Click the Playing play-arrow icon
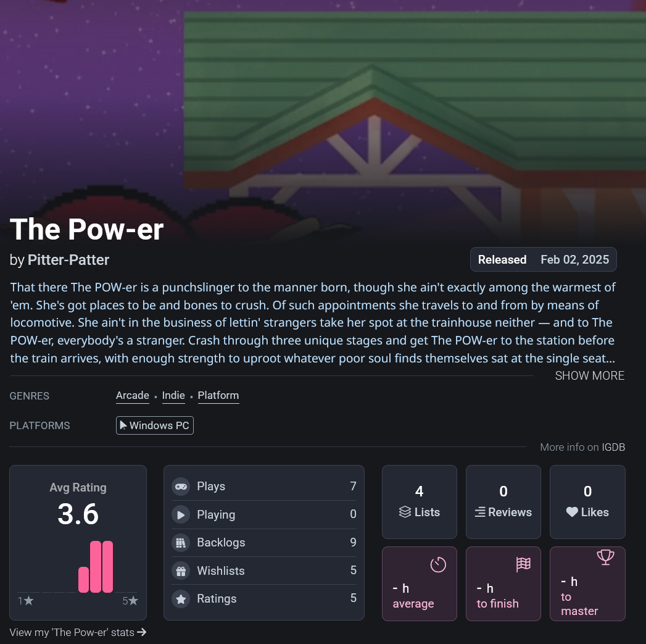Image resolution: width=646 pixels, height=644 pixels. pos(181,515)
